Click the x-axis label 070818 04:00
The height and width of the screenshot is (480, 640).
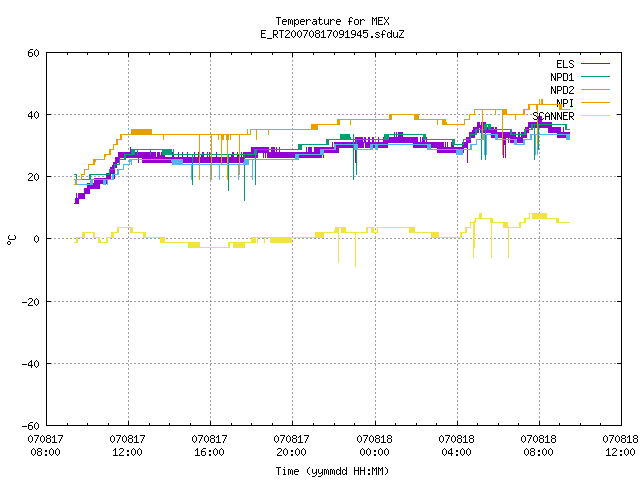pos(456,446)
